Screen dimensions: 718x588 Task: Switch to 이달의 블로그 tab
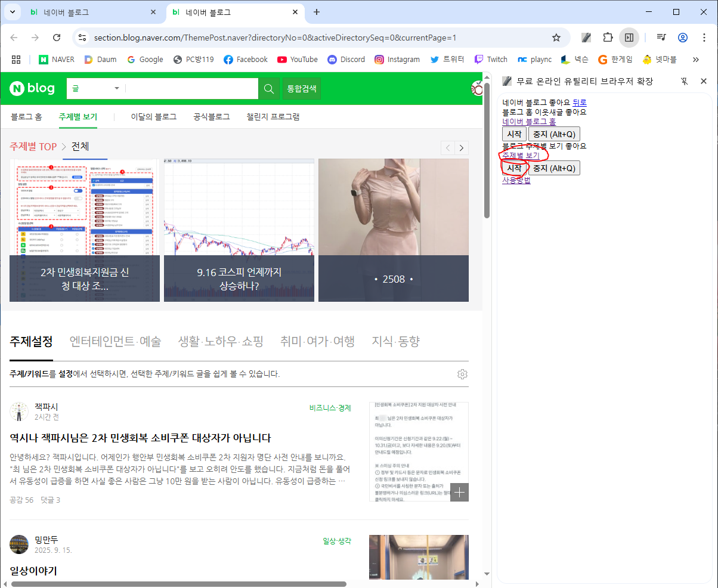pos(154,116)
